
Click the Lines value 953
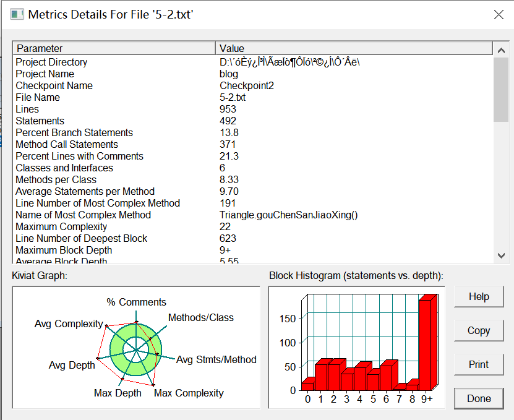click(x=228, y=109)
